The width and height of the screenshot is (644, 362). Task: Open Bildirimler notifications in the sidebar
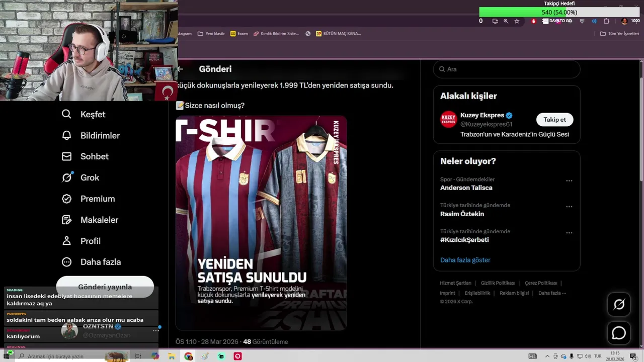tap(91, 135)
